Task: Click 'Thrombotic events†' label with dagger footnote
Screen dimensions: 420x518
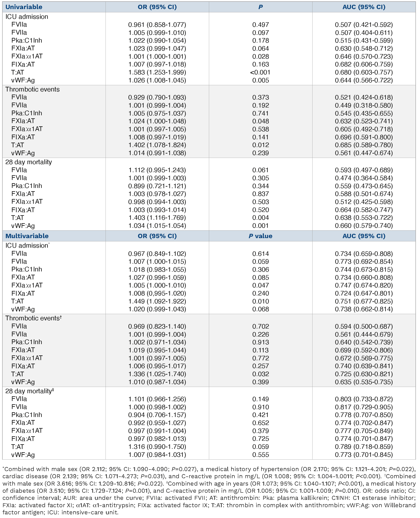Action: pos(33,318)
